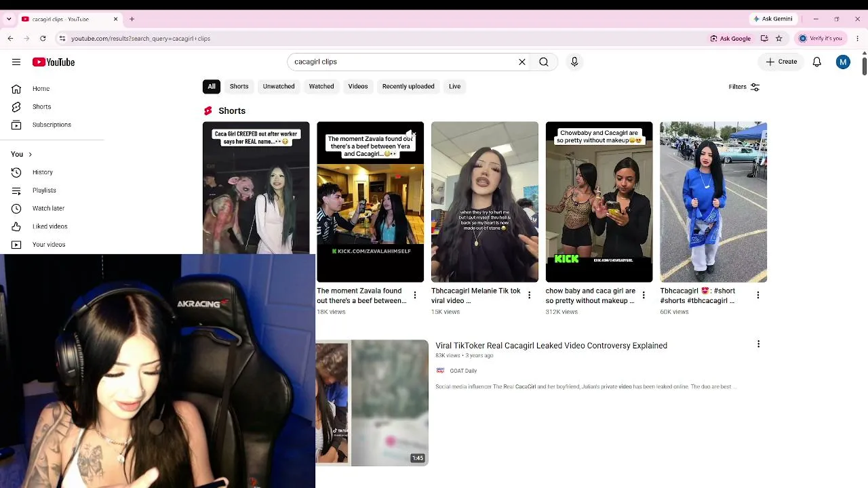868x488 pixels.
Task: Select the Live filter chip
Action: coord(454,87)
